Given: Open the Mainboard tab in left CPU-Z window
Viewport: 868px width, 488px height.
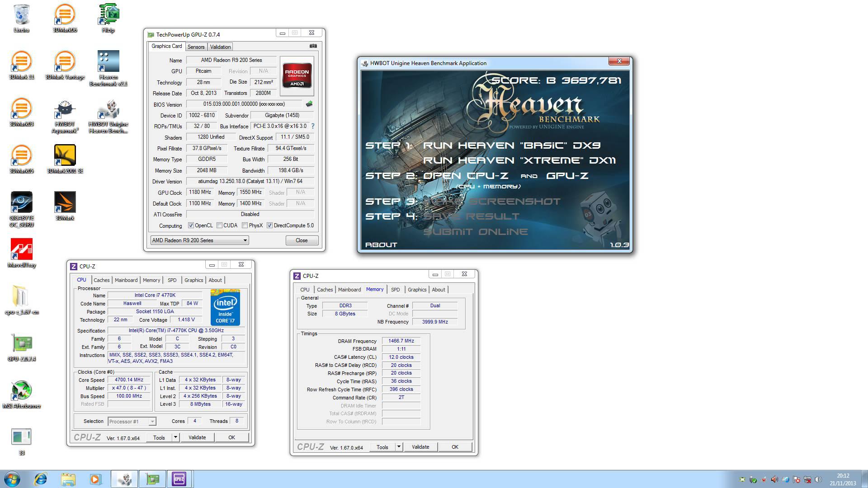Looking at the screenshot, I should (x=126, y=280).
